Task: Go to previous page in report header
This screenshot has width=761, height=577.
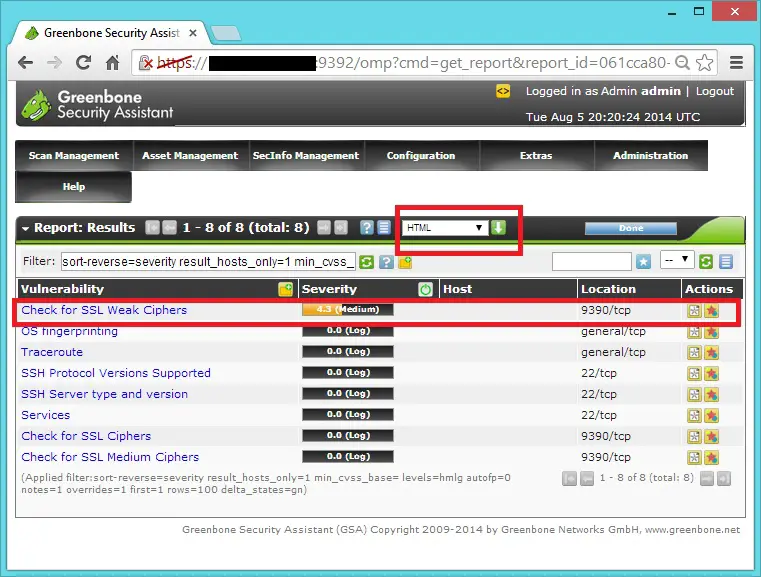Action: [x=169, y=228]
